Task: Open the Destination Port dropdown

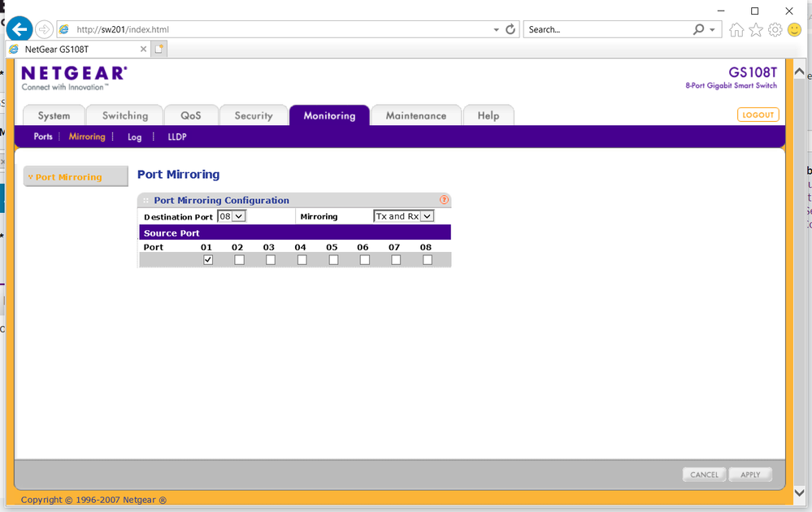Action: 232,216
